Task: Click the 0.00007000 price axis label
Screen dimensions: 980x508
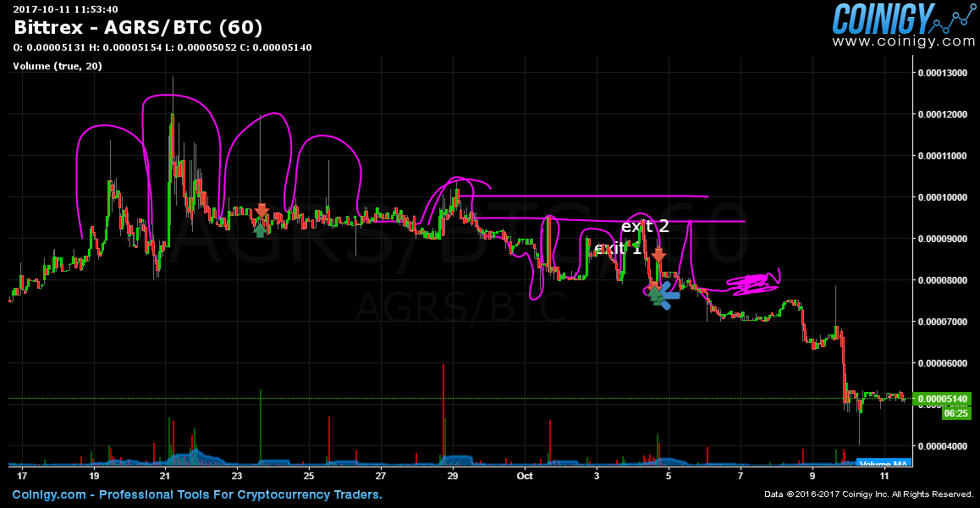Action: click(x=943, y=322)
